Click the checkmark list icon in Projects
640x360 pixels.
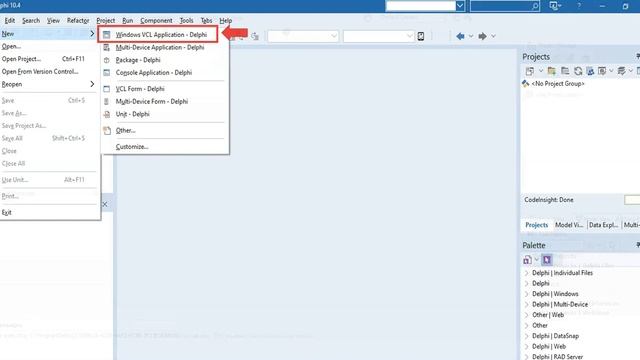coord(622,71)
